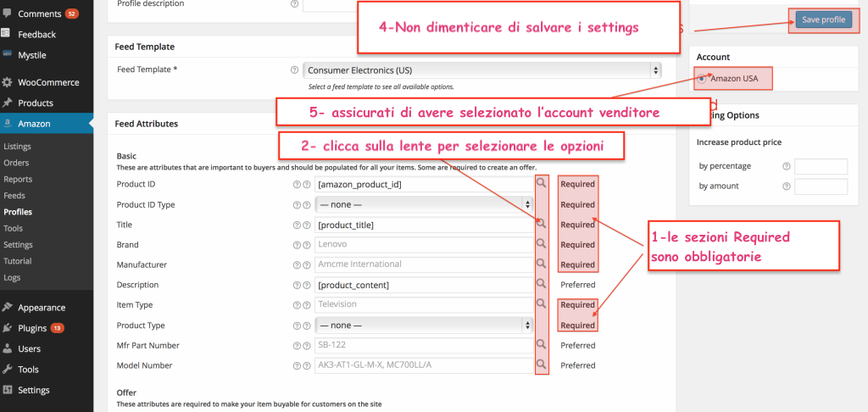868x412 pixels.
Task: Open Feeds in the Amazon submenu
Action: pyautogui.click(x=14, y=196)
